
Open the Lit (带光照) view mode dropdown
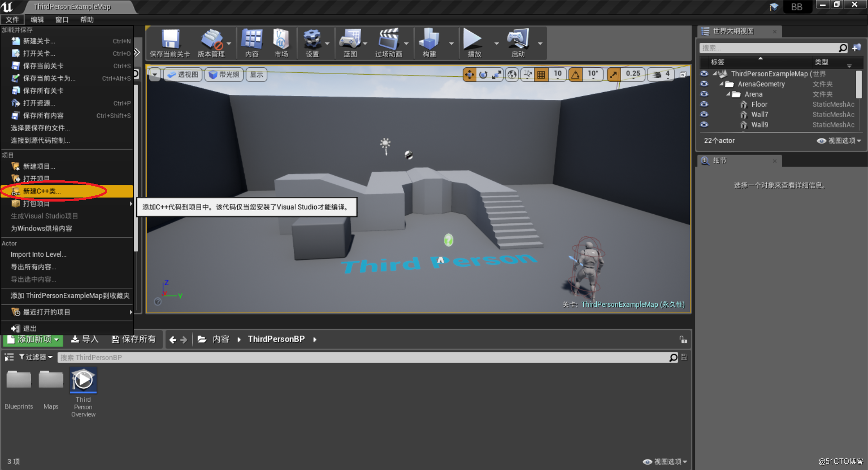coord(224,75)
